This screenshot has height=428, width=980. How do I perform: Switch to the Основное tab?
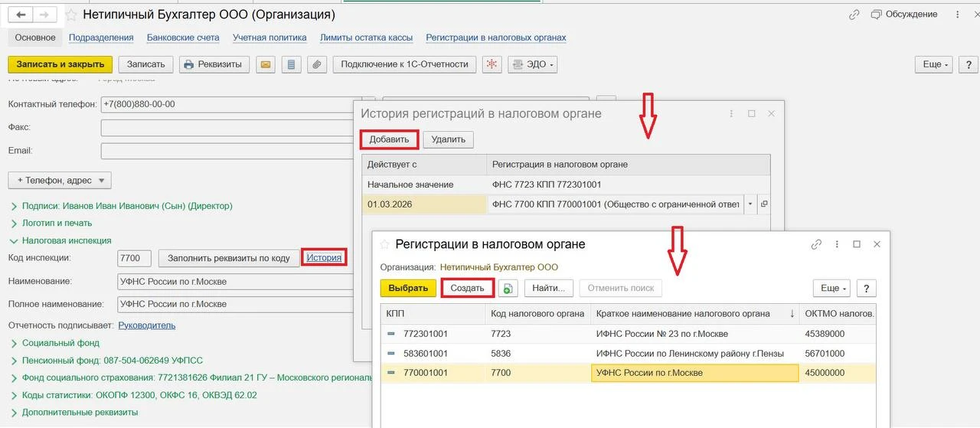[35, 38]
